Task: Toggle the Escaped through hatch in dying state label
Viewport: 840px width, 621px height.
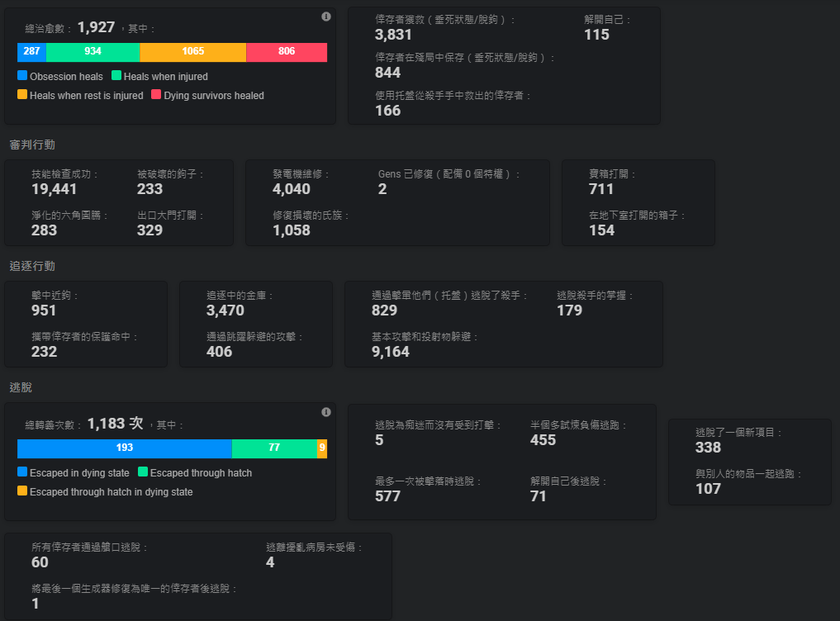Action: pyautogui.click(x=112, y=492)
